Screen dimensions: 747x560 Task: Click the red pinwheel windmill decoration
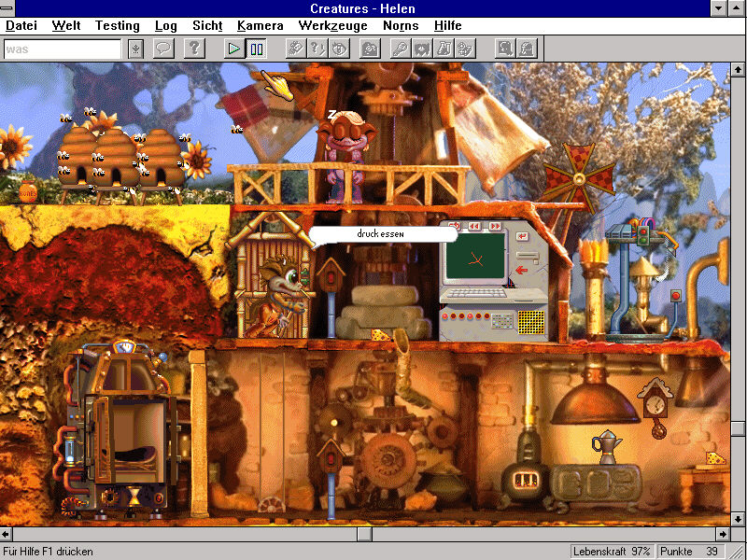(579, 178)
